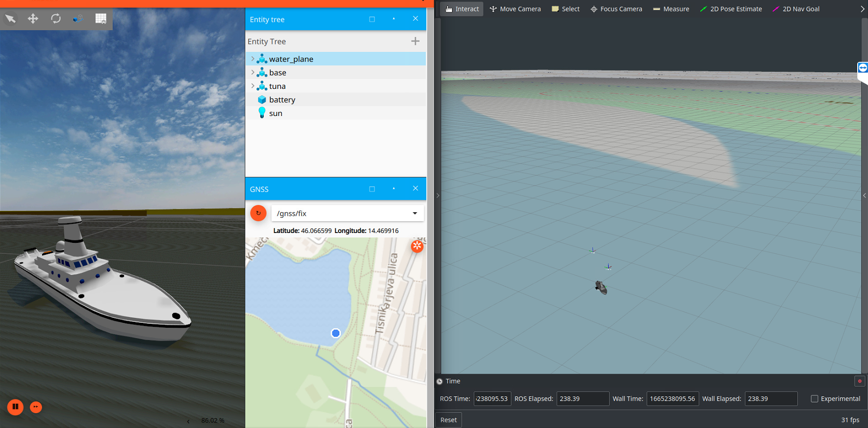The height and width of the screenshot is (428, 868).
Task: Select the tuna model entity
Action: tap(335, 86)
